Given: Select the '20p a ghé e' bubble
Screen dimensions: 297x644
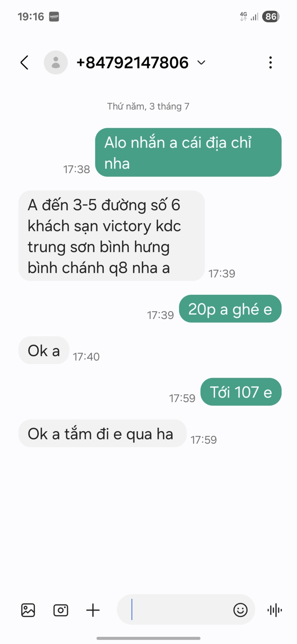Looking at the screenshot, I should (230, 309).
